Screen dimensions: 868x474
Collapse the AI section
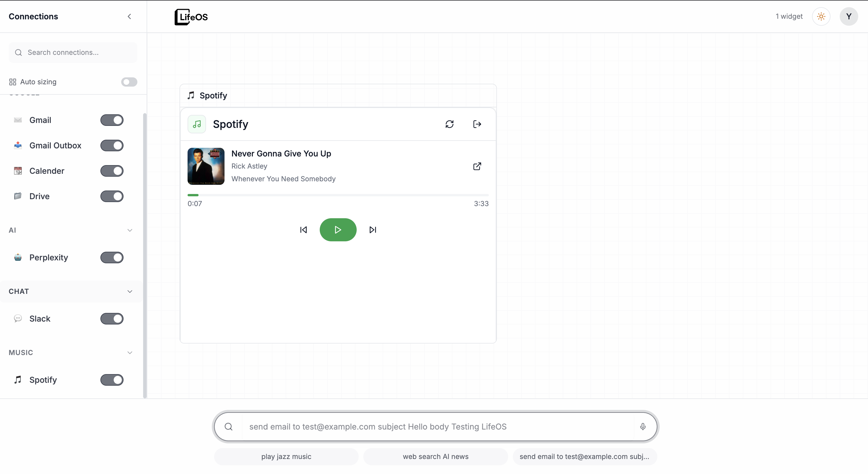click(130, 230)
